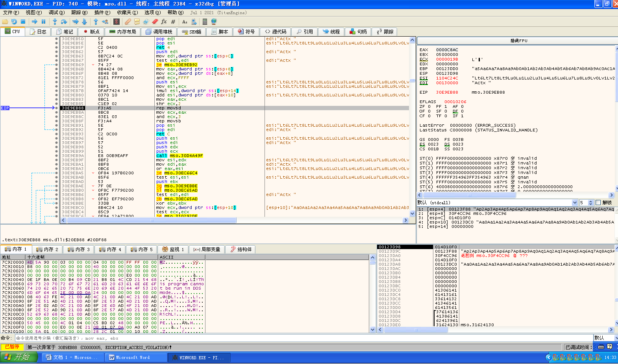The image size is (618, 364).
Task: Open the calculator toolbar icon
Action: point(205,22)
